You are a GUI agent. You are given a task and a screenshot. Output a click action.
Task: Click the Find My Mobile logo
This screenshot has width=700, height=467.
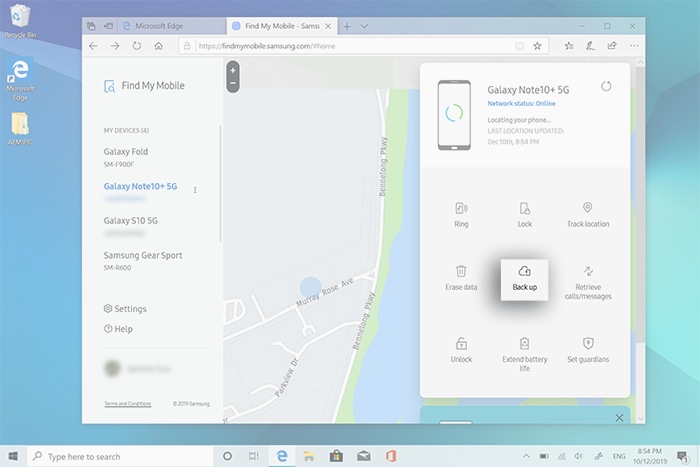pyautogui.click(x=144, y=86)
